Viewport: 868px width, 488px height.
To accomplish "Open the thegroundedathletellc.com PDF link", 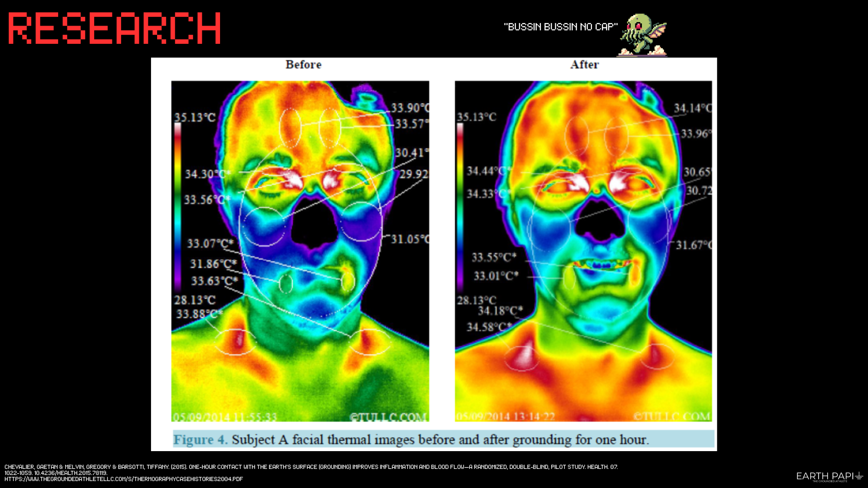I will pos(124,479).
